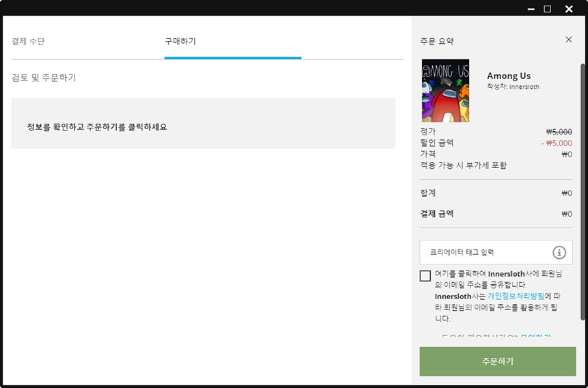
Task: Click the Among Us cover thumbnail
Action: pyautogui.click(x=445, y=91)
